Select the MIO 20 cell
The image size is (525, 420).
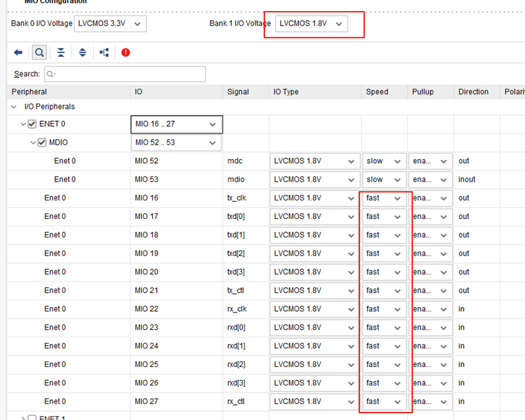176,272
